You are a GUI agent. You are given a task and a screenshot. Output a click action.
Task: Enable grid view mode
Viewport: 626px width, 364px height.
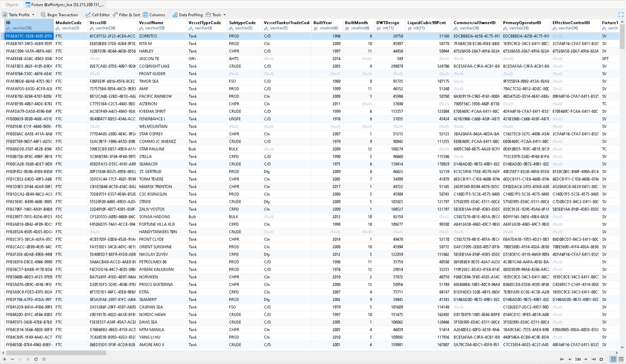pyautogui.click(x=613, y=360)
